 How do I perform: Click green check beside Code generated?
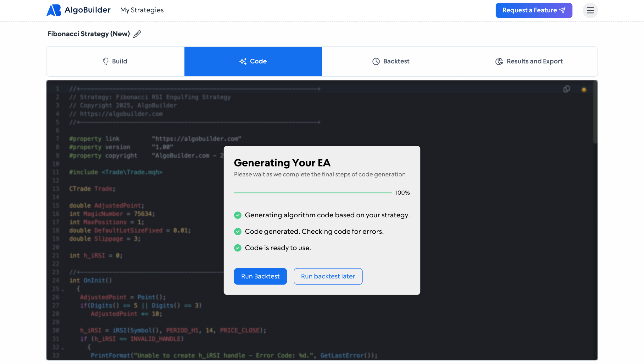click(x=238, y=231)
